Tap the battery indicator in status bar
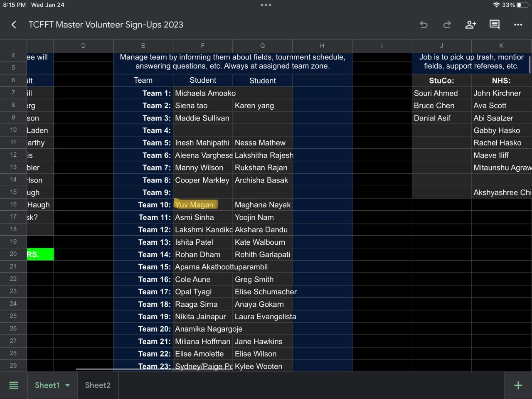Image resolution: width=532 pixels, height=399 pixels. (x=522, y=5)
